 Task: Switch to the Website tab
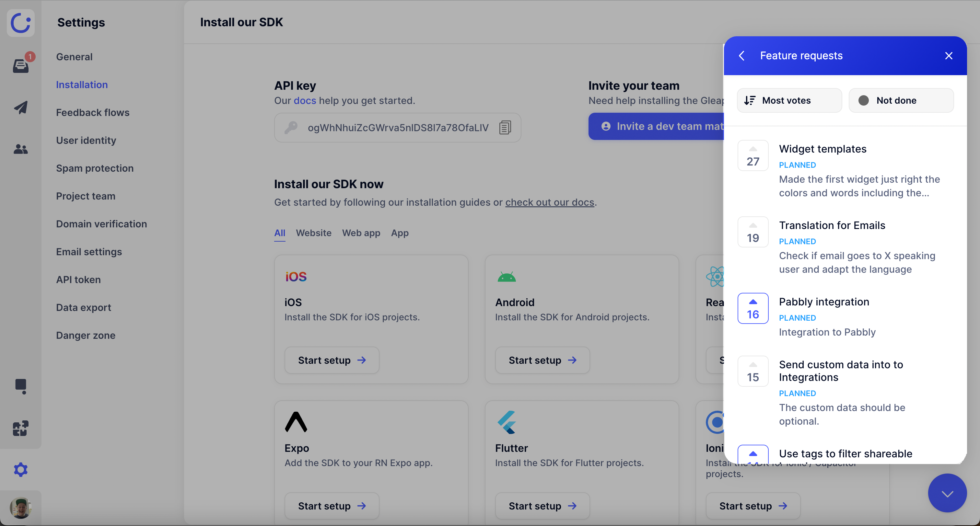point(313,233)
